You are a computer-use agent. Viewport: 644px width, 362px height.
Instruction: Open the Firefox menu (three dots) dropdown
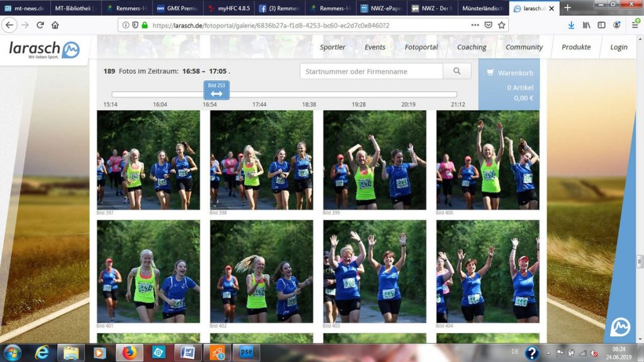tap(475, 26)
